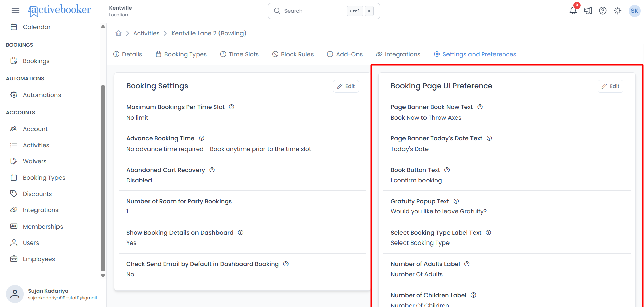Image resolution: width=644 pixels, height=307 pixels.
Task: Open Sujan Kadariya profile at sidebar bottom
Action: [53, 294]
